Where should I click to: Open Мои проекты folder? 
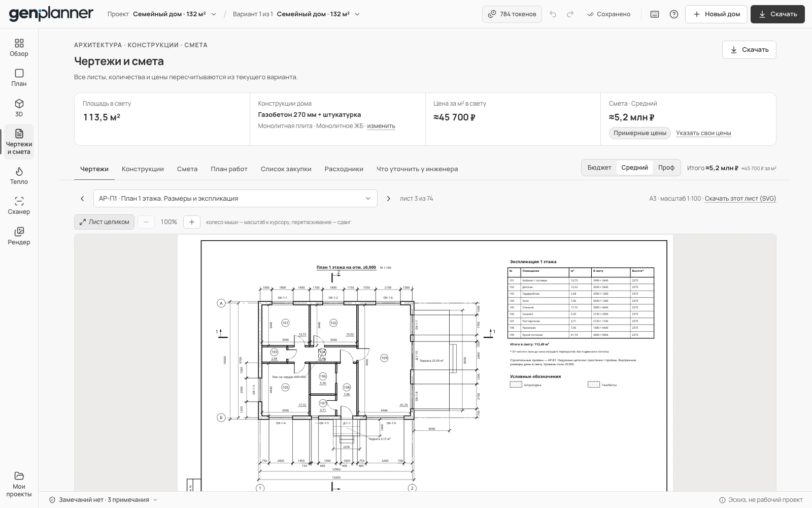(19, 484)
